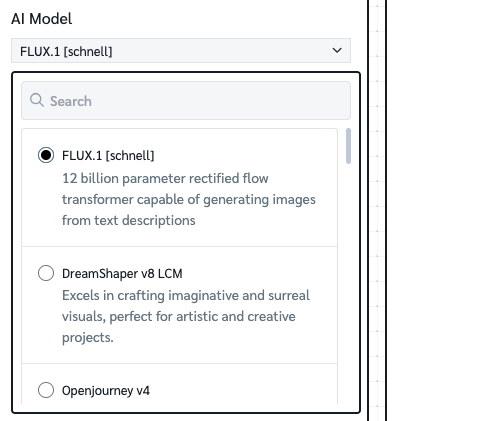Click the AI Model heading label
This screenshot has height=421, width=495.
click(42, 19)
